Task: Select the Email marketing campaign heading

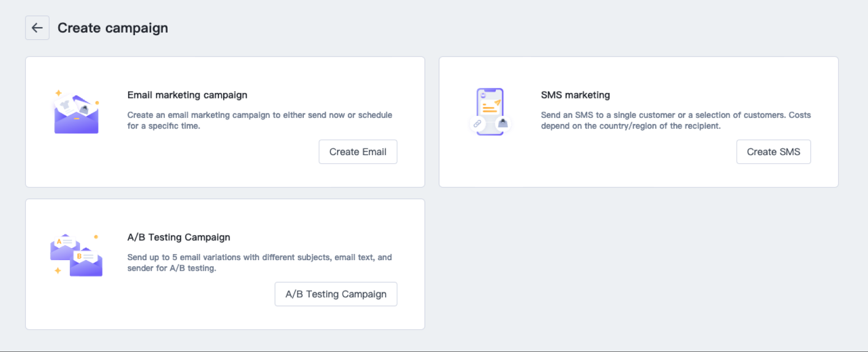Action: click(x=187, y=95)
